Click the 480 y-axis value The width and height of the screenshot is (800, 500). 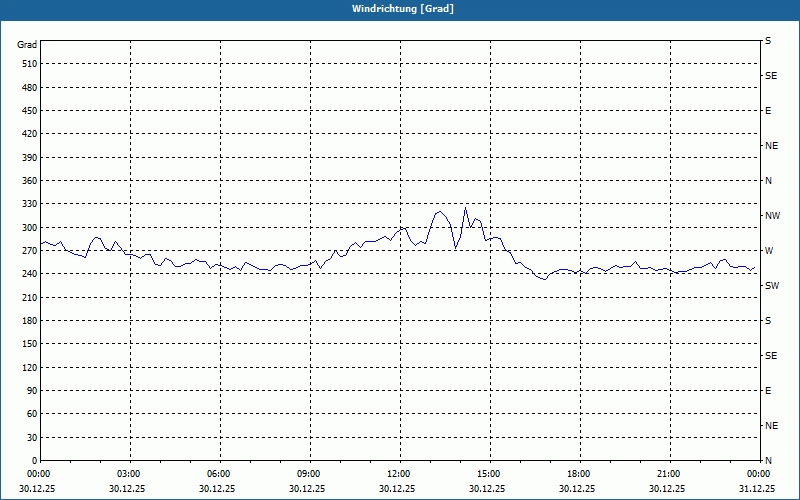pos(30,87)
